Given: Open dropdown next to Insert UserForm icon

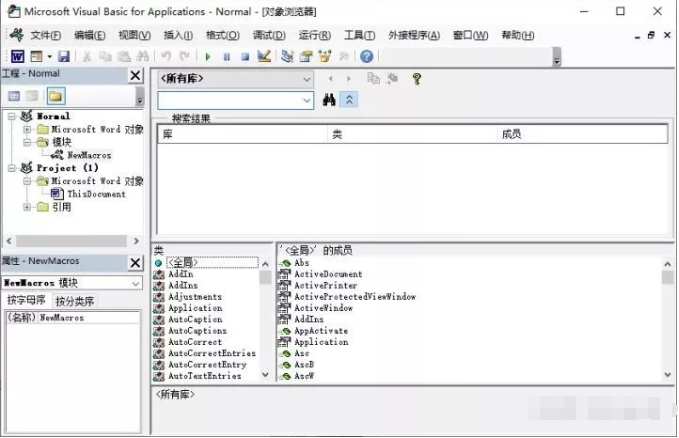Looking at the screenshot, I should point(49,56).
